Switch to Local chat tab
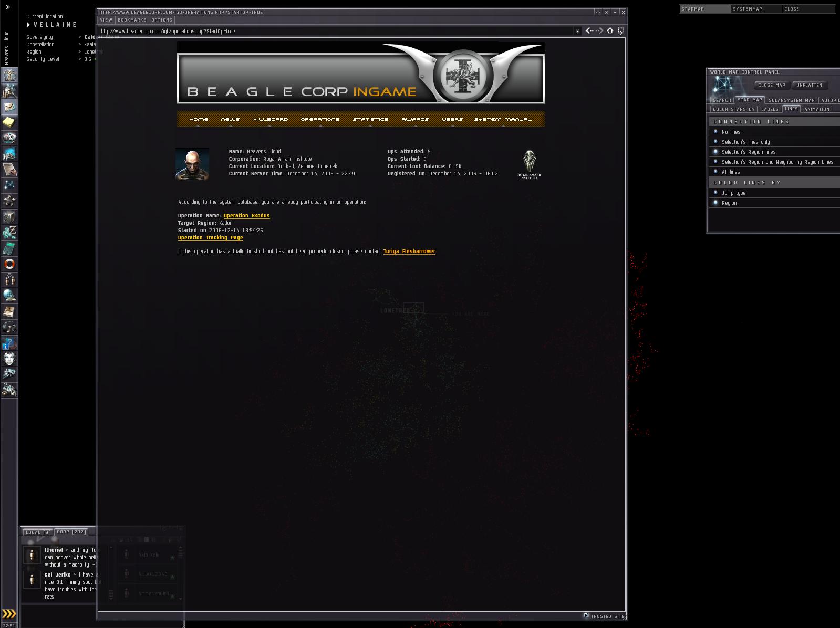The height and width of the screenshot is (628, 840). click(38, 532)
